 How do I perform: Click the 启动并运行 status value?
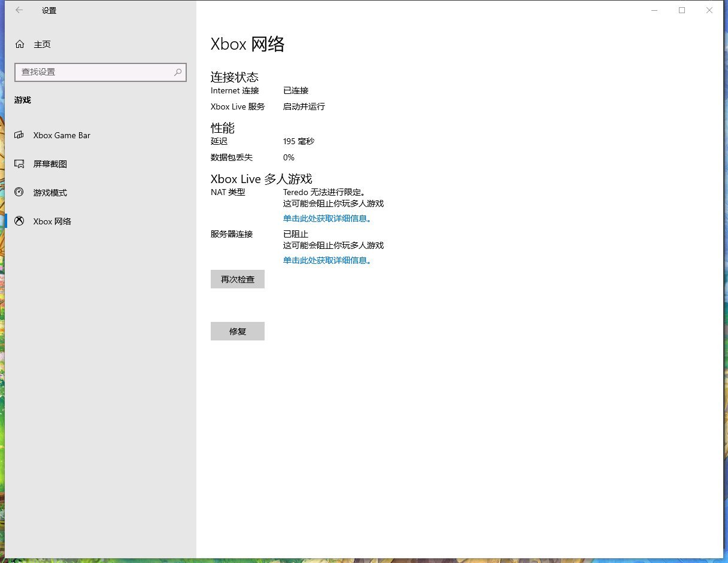(x=304, y=107)
